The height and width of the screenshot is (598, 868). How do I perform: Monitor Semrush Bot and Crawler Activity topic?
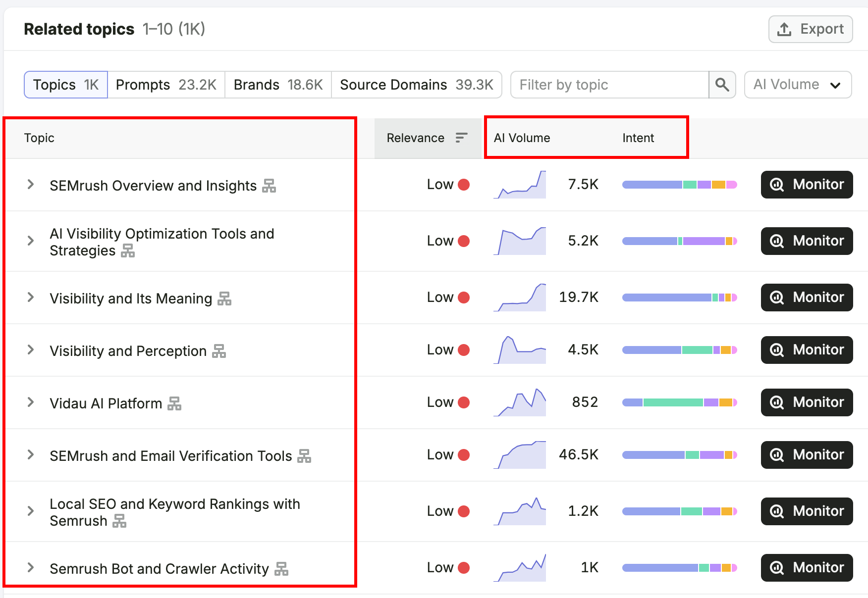(807, 568)
